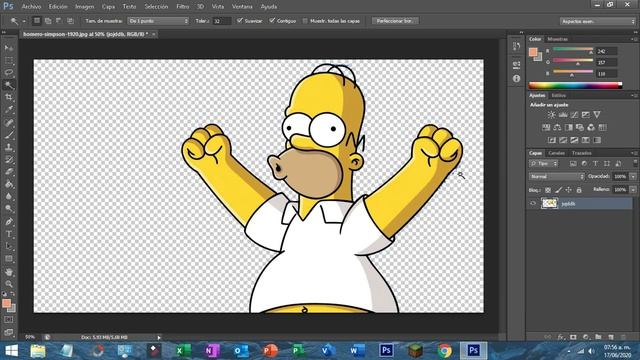Toggle lock image pixels brush icon
Screen dimensions: 640x360
click(558, 190)
